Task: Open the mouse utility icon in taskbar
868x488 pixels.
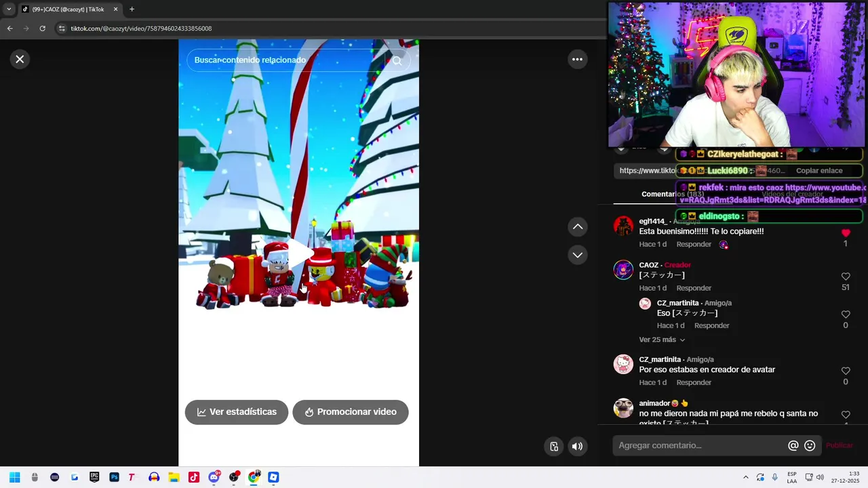Action: [35, 477]
